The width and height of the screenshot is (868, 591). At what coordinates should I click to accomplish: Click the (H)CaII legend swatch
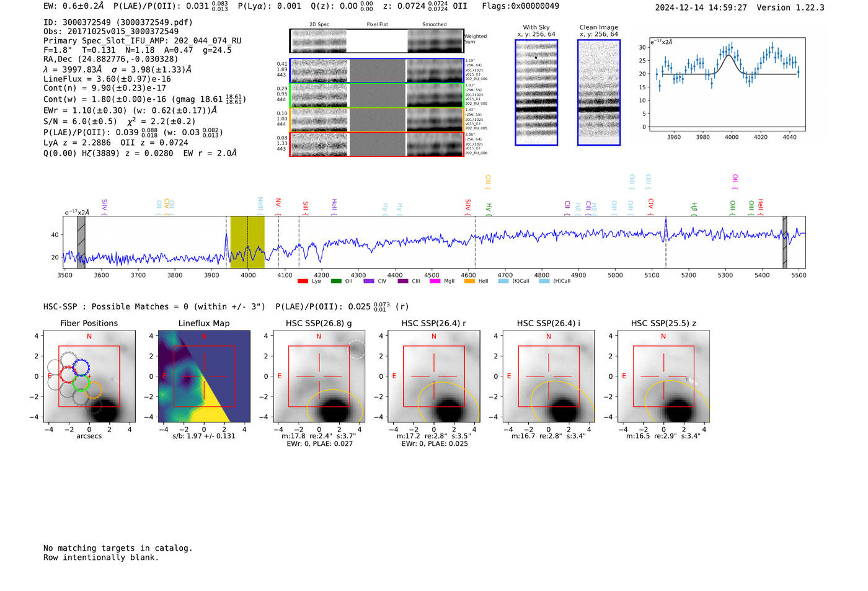tap(544, 281)
